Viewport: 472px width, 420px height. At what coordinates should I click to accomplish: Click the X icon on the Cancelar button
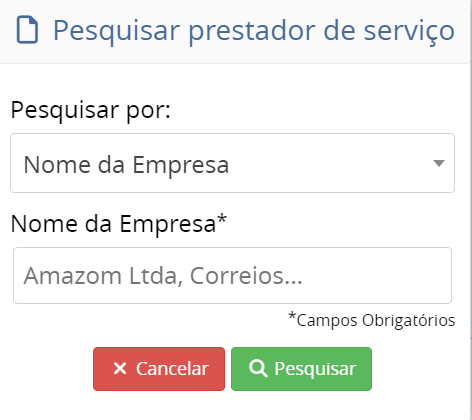120,369
